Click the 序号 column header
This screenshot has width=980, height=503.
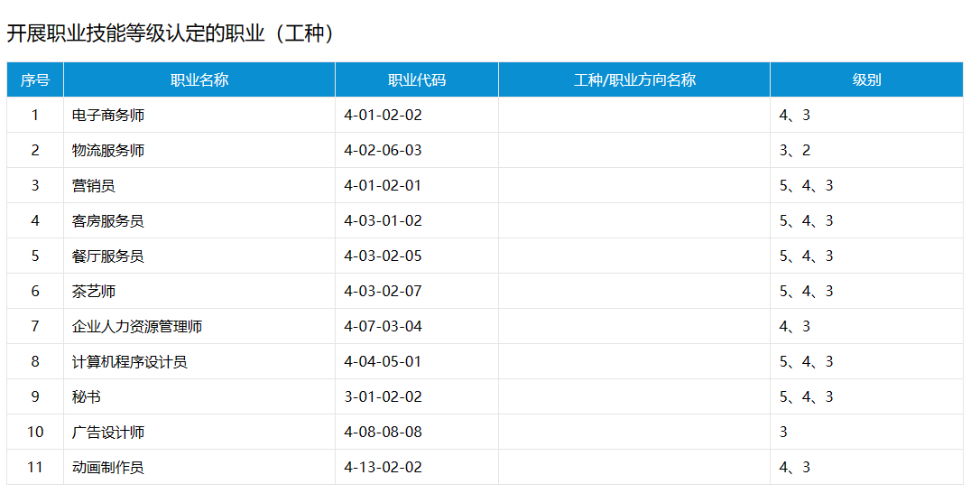click(x=35, y=79)
